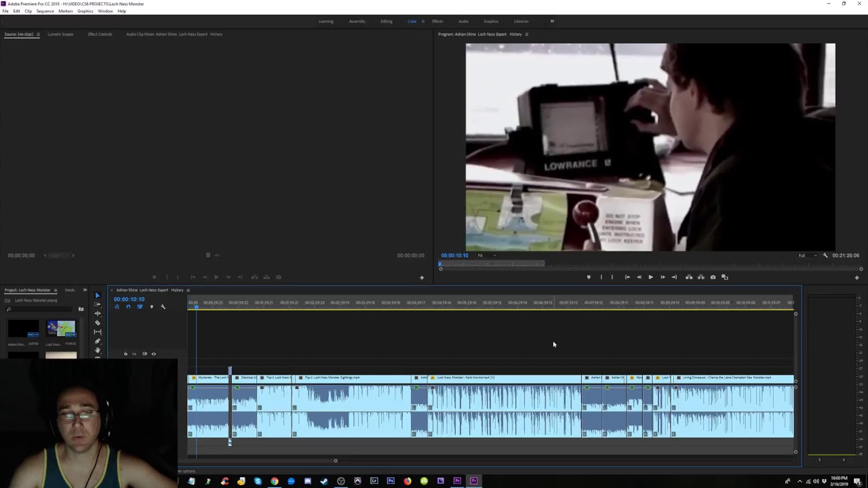Open the Program monitor panel menu
Image resolution: width=868 pixels, height=488 pixels.
tap(527, 34)
